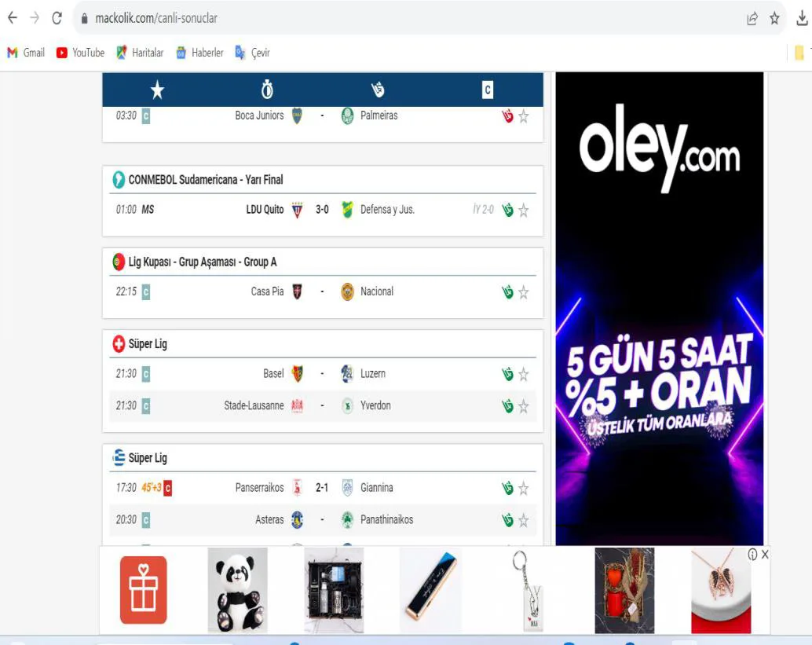The width and height of the screenshot is (812, 645).
Task: Reload the page
Action: click(57, 18)
